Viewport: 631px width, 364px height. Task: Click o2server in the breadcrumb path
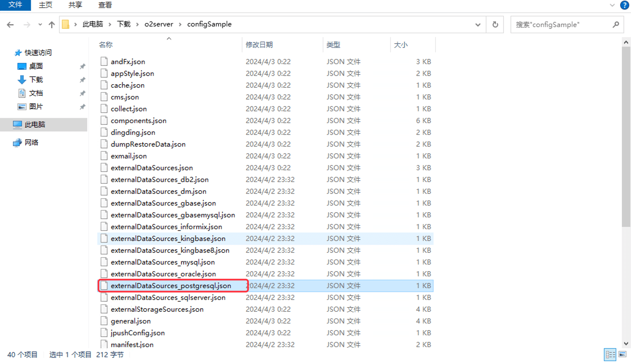[159, 24]
